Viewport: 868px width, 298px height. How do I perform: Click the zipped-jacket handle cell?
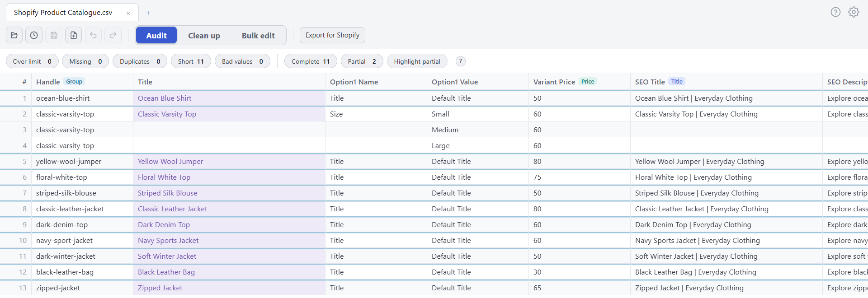(x=82, y=288)
